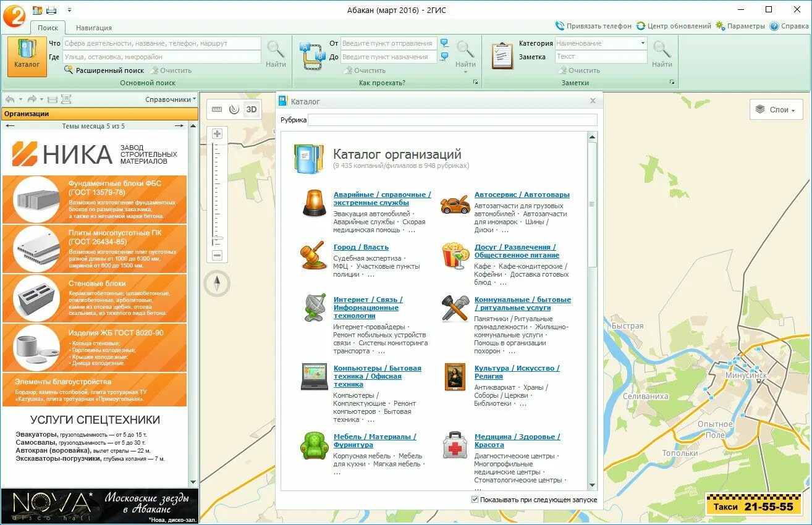This screenshot has width=812, height=525.
Task: Open Справка help icon
Action: tap(774, 26)
